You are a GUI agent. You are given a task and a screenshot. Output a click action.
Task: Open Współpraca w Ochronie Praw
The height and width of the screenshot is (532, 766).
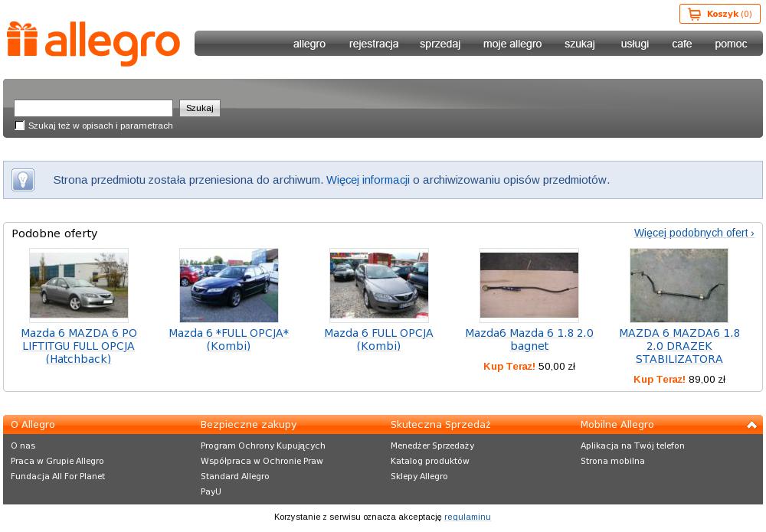(x=262, y=462)
